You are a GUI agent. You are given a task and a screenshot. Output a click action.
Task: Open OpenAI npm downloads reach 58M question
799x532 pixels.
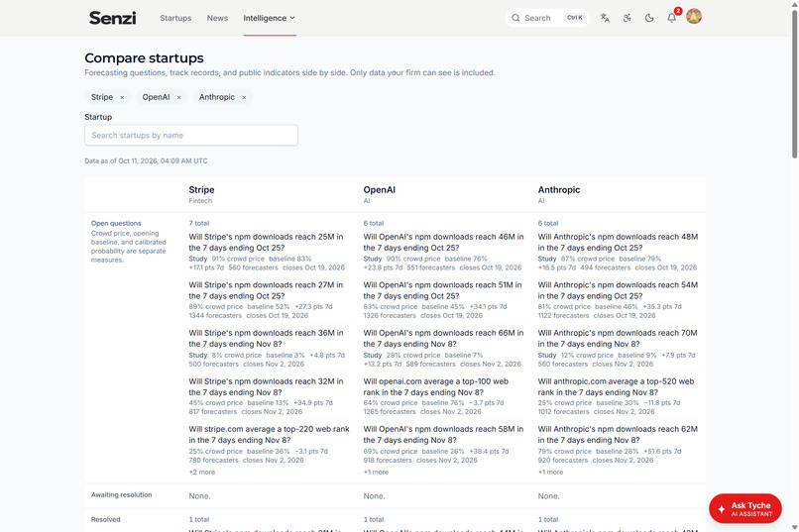pos(443,434)
